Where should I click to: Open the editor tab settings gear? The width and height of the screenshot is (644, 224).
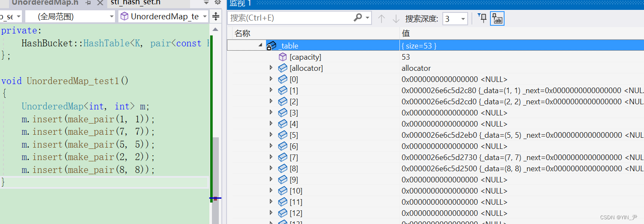coord(217,2)
